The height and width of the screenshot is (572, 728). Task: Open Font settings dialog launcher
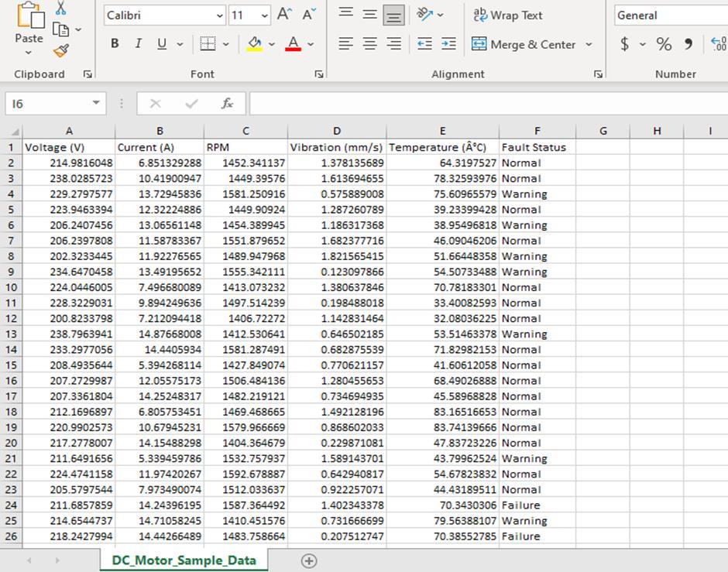[x=319, y=74]
